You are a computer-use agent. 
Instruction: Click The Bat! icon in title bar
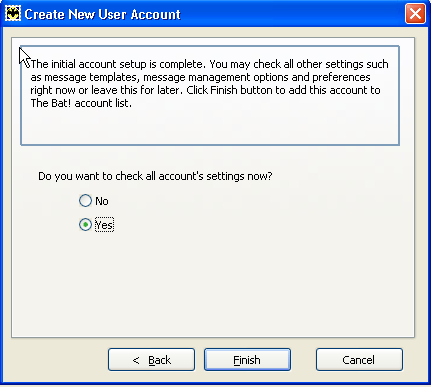coord(13,14)
